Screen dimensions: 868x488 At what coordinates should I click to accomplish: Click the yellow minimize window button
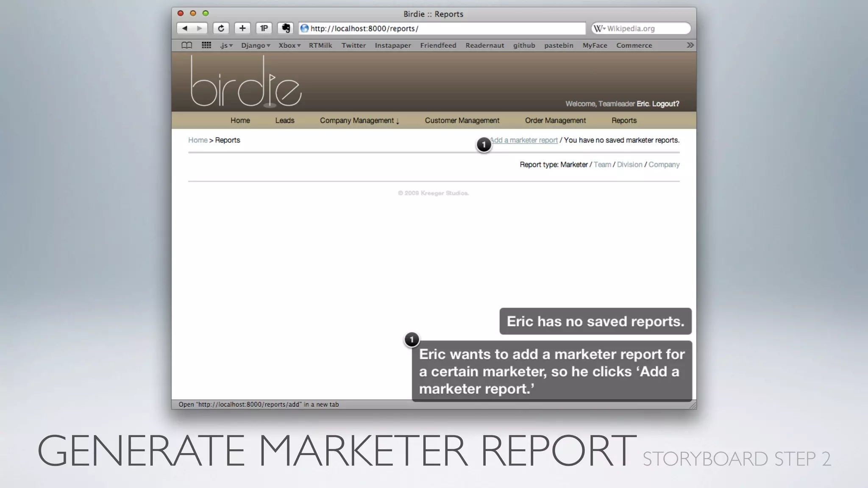(x=193, y=14)
